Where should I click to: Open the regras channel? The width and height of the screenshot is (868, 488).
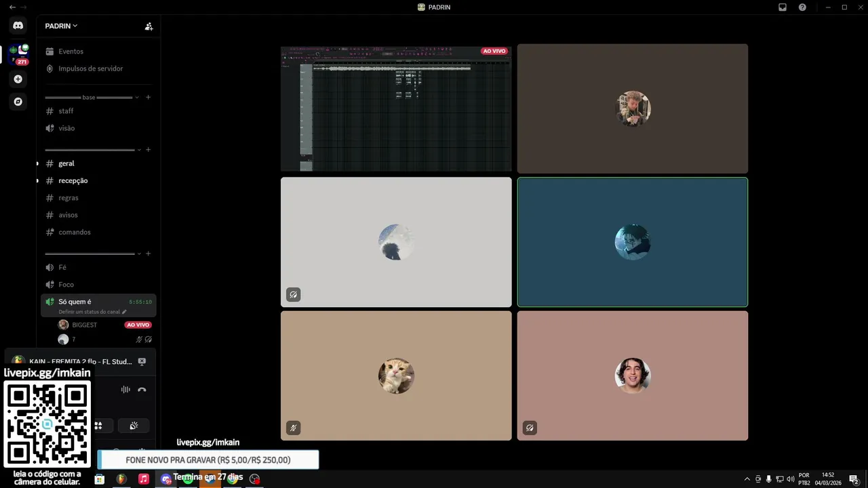click(98, 198)
